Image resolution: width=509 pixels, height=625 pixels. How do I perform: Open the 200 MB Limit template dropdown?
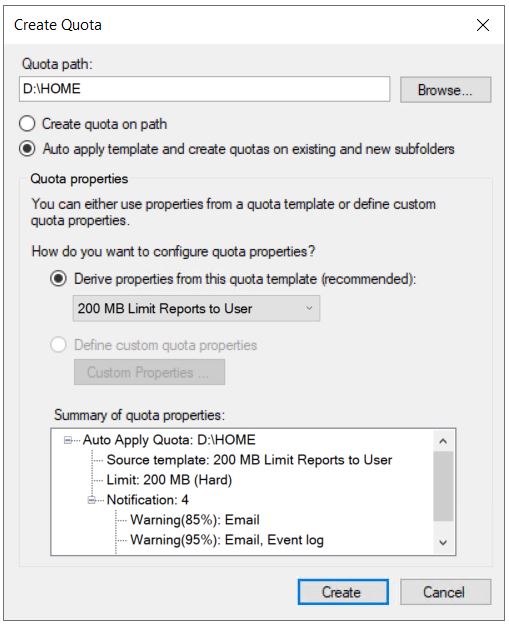196,308
